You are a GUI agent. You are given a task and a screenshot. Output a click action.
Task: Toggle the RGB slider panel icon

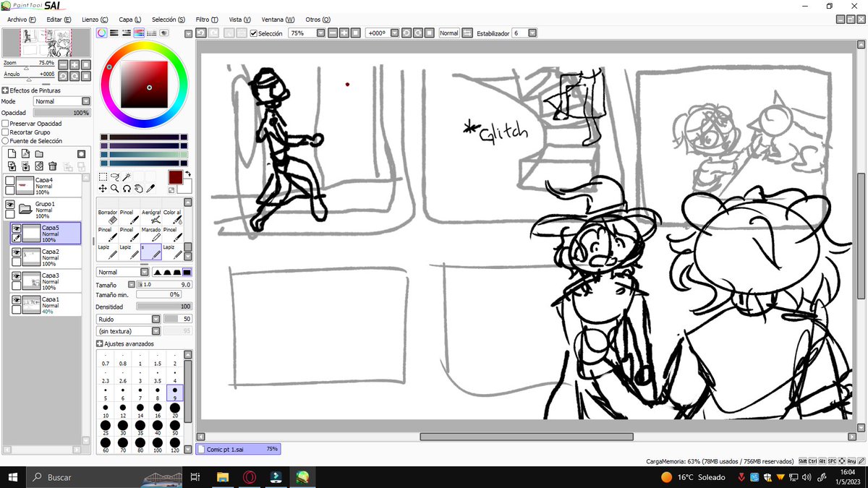114,33
